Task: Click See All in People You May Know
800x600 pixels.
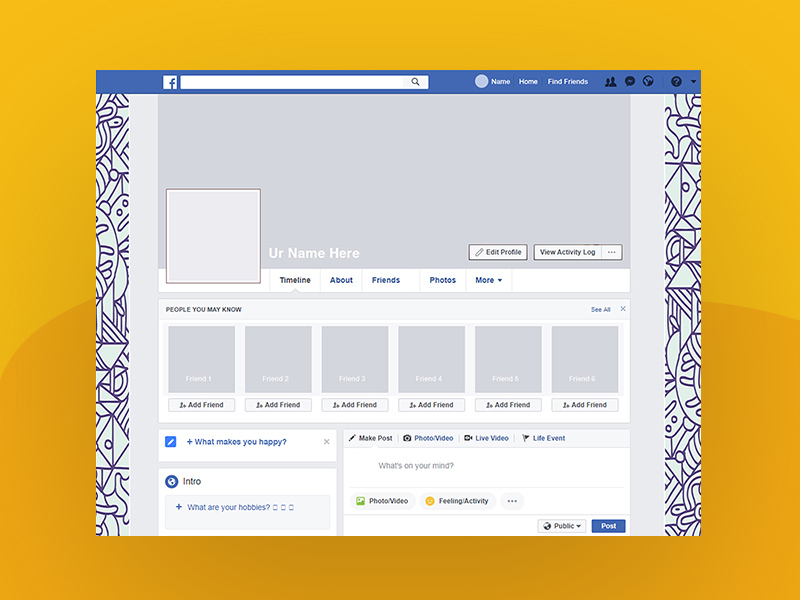Action: (601, 309)
